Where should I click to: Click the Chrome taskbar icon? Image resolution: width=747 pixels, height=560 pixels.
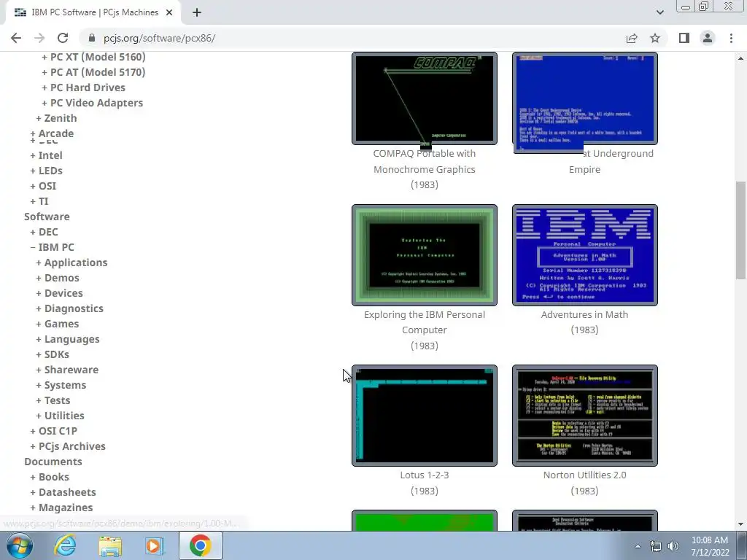click(200, 545)
